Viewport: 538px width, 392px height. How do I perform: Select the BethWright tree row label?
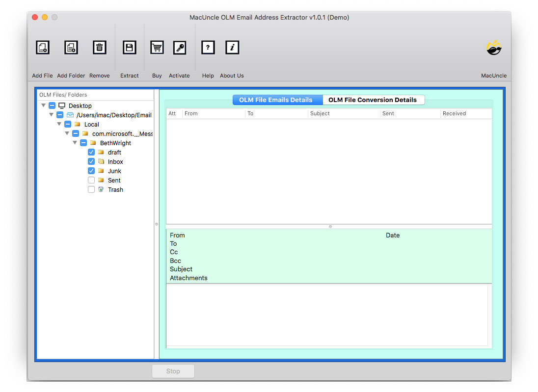pyautogui.click(x=115, y=143)
